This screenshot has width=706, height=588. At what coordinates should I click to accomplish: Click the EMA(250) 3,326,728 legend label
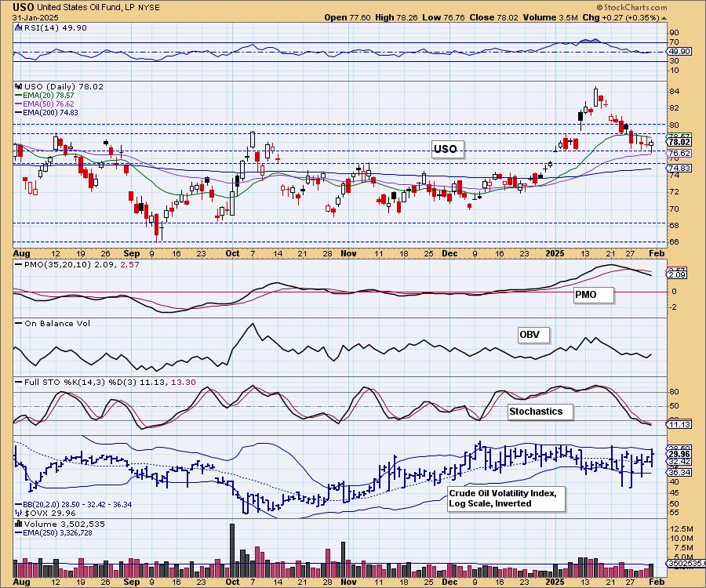pos(53,532)
